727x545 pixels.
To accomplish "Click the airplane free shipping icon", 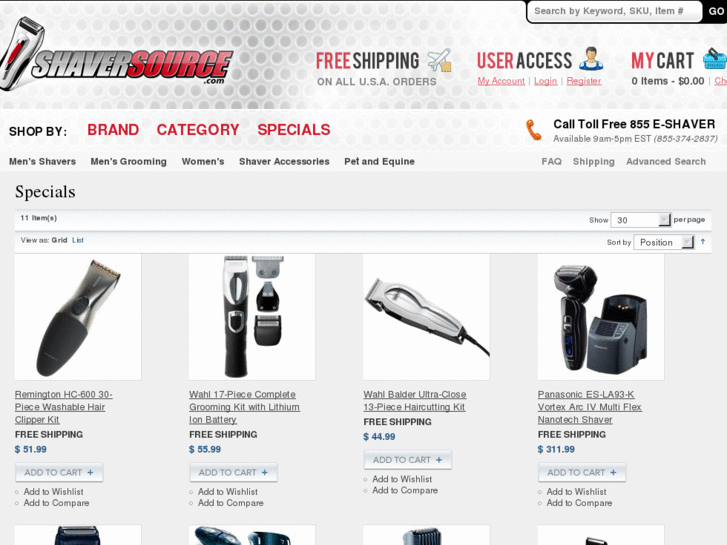I will pyautogui.click(x=439, y=60).
